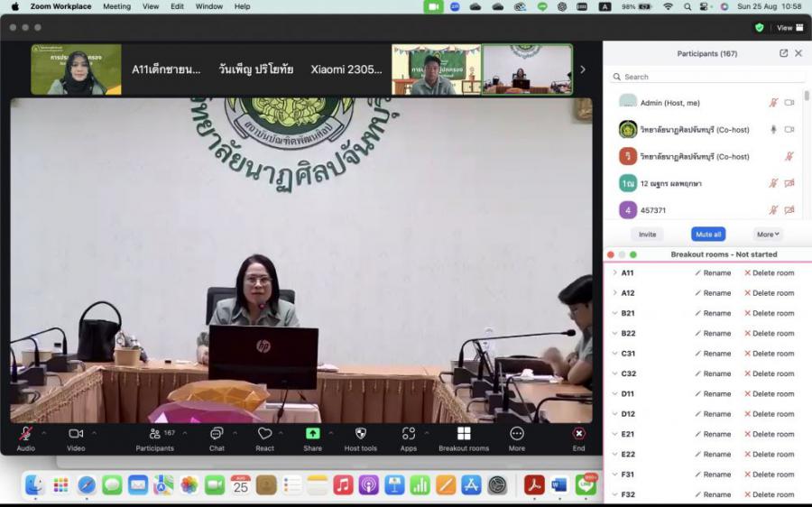Viewport: 812px width, 507px height.
Task: Click the Invite button
Action: (647, 234)
